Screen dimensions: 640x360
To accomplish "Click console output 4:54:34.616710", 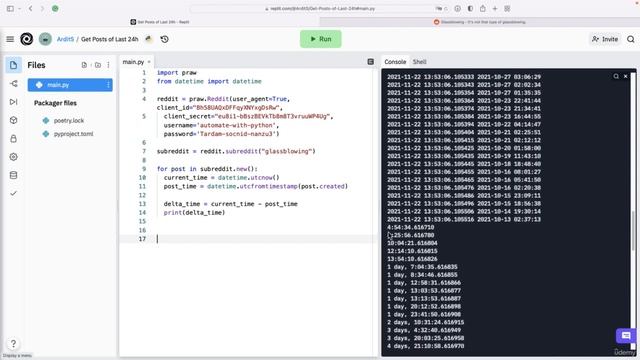I will tap(411, 227).
